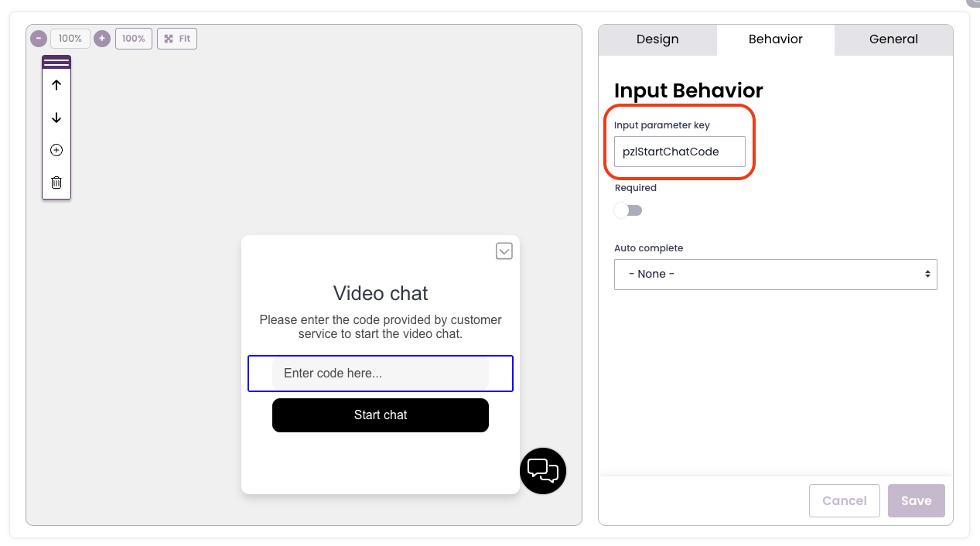Viewport: 980px width, 546px height.
Task: Toggle the Required switch
Action: click(x=628, y=210)
